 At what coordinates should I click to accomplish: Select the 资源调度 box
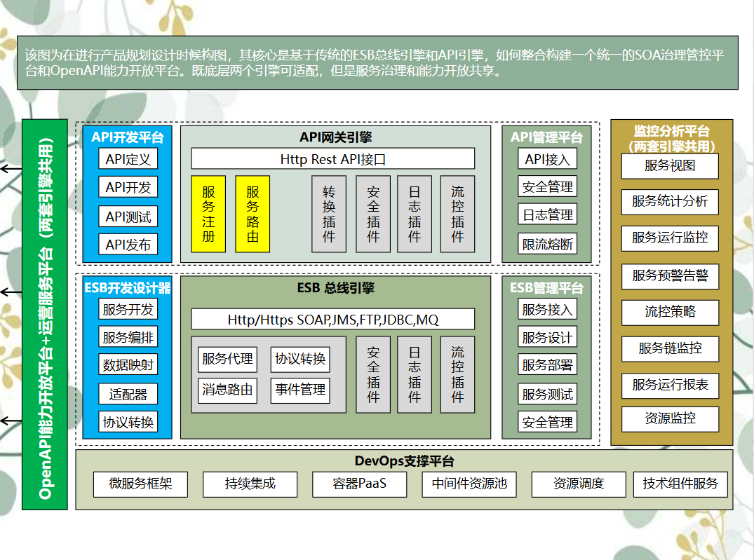click(579, 484)
